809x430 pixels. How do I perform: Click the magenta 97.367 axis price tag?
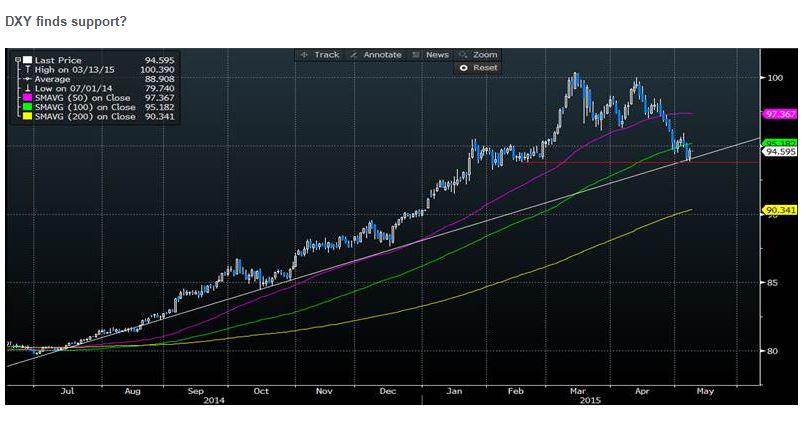point(780,114)
